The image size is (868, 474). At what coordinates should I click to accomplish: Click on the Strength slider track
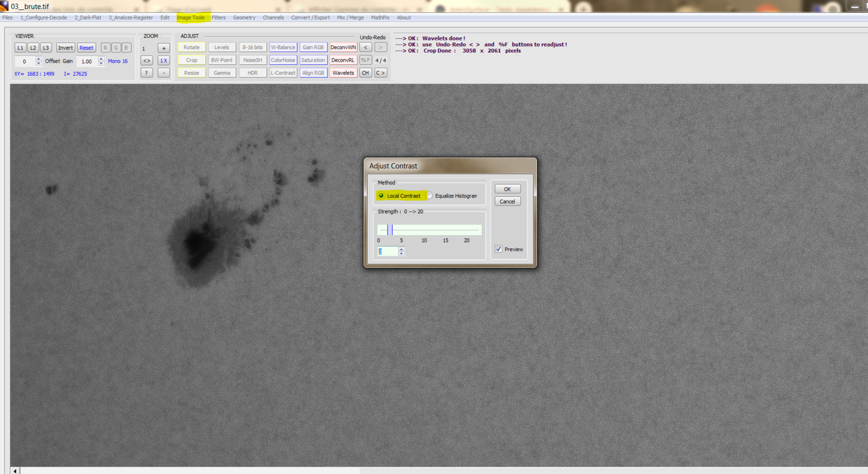click(x=429, y=230)
